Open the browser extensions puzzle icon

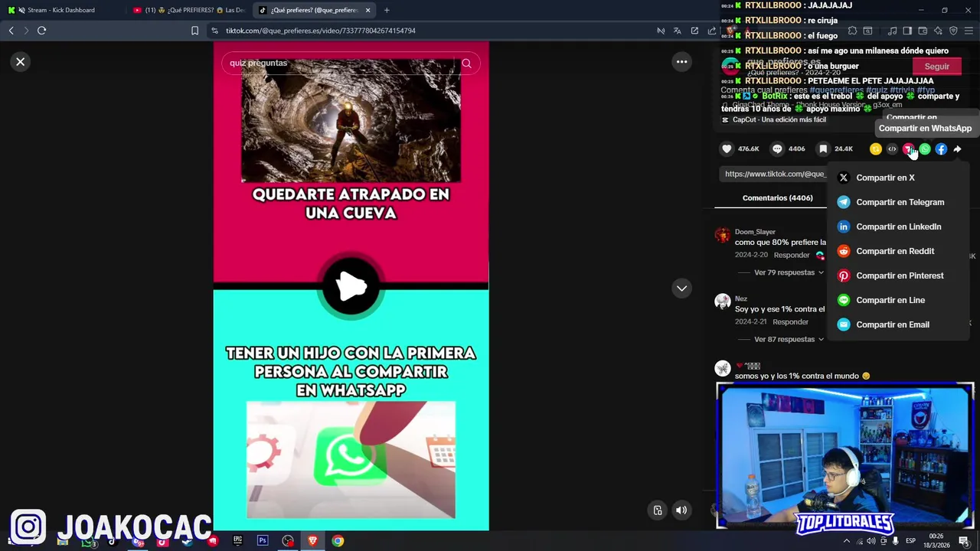[852, 31]
